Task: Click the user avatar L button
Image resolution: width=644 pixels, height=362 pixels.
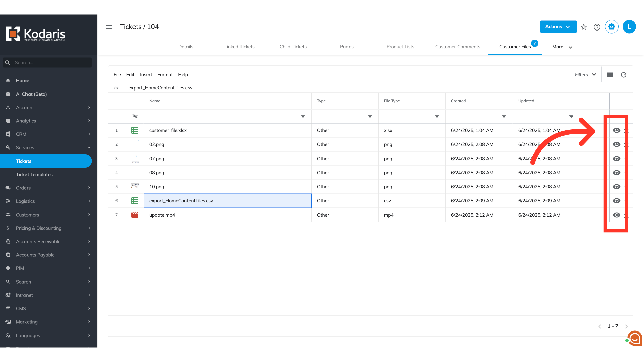Action: tap(629, 27)
